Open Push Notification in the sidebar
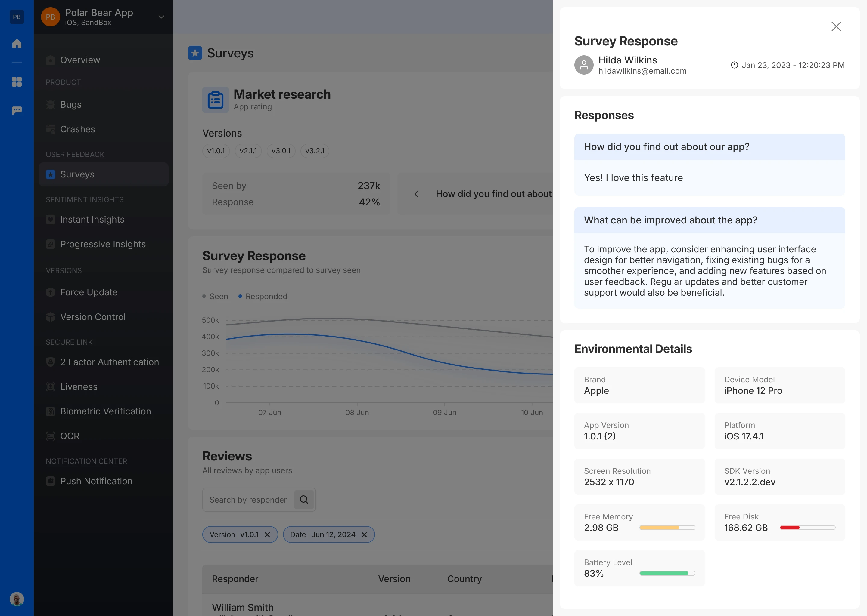The height and width of the screenshot is (616, 867). click(x=96, y=481)
